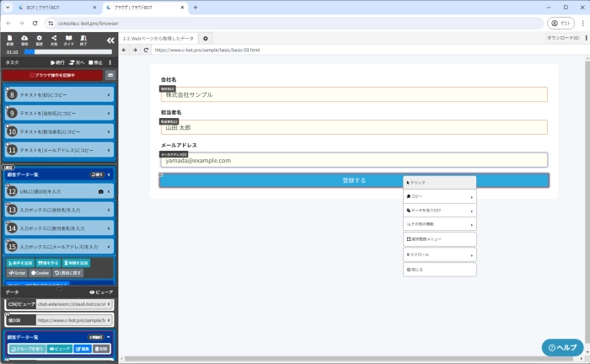Click the 停止 (stop) task control
The image size is (590, 364).
click(97, 62)
